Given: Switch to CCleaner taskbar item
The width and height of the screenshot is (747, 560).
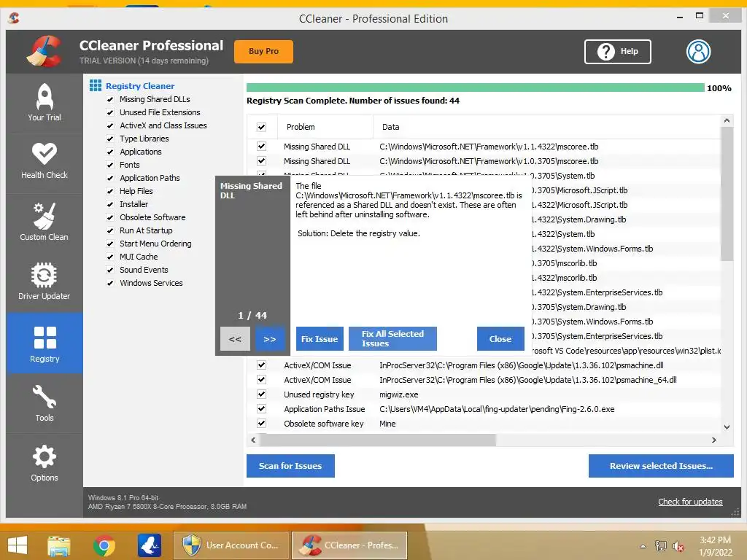Looking at the screenshot, I should tap(349, 545).
